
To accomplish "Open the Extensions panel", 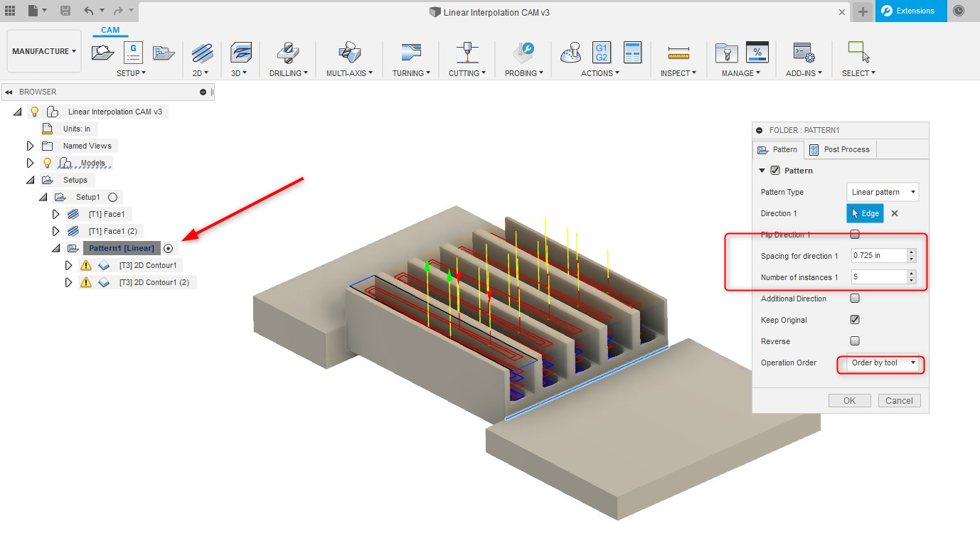I will [x=911, y=11].
